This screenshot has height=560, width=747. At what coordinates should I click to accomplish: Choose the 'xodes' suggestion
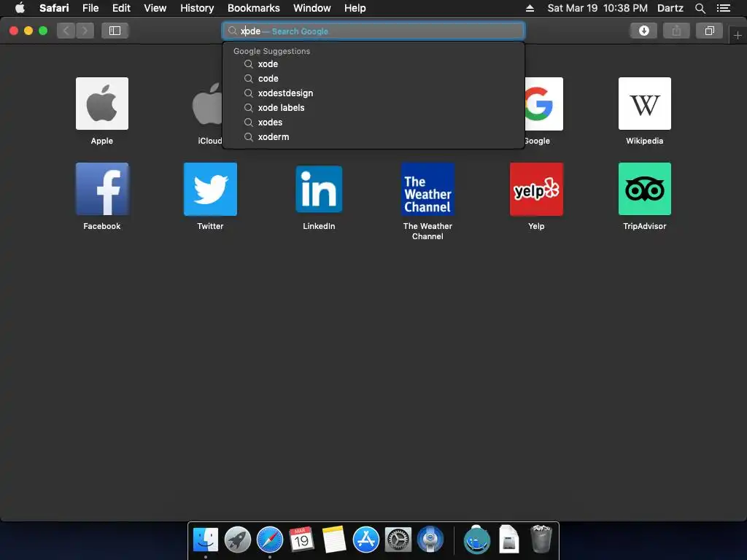coord(373,122)
